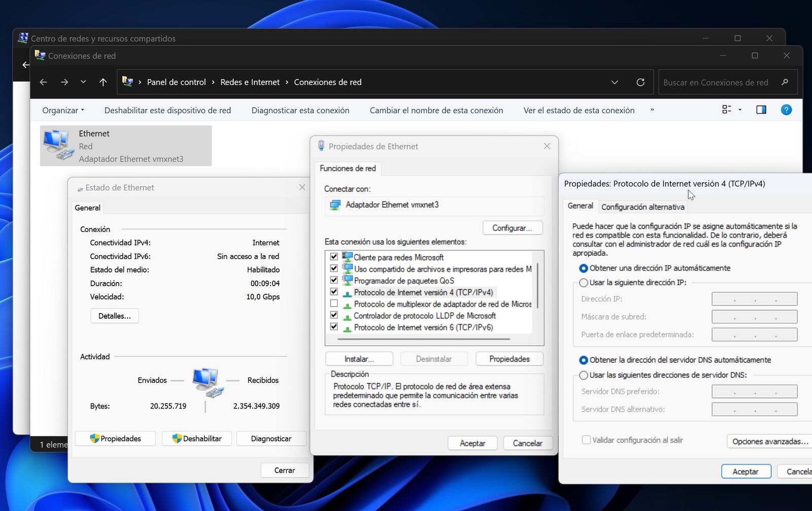Uncheck Uso compartido de archivos e impresoras
Viewport: 812px width, 511px height.
coord(334,268)
